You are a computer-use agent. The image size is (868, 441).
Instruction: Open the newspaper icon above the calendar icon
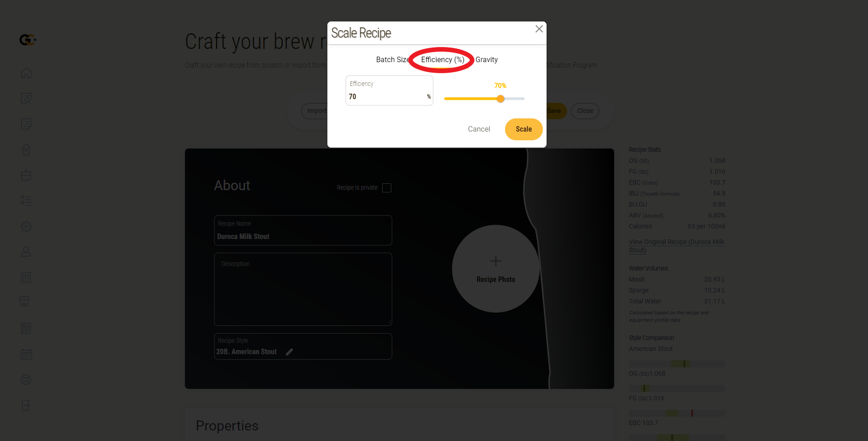click(x=26, y=329)
